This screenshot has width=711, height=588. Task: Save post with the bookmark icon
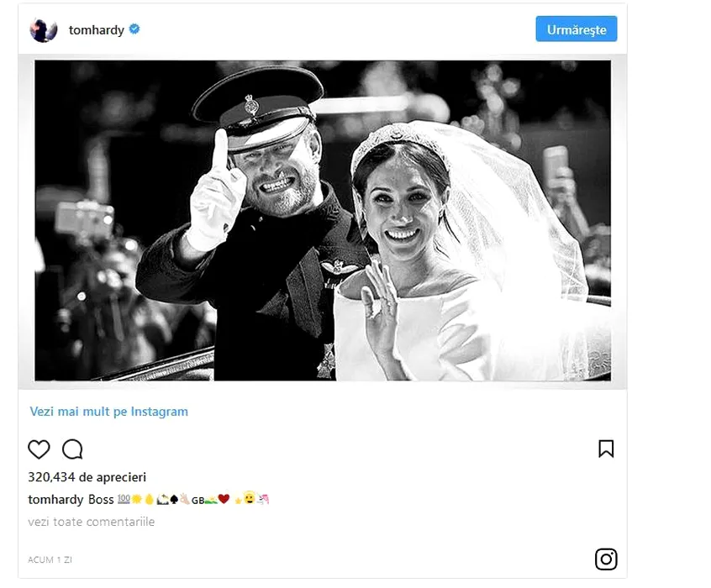[x=606, y=449]
